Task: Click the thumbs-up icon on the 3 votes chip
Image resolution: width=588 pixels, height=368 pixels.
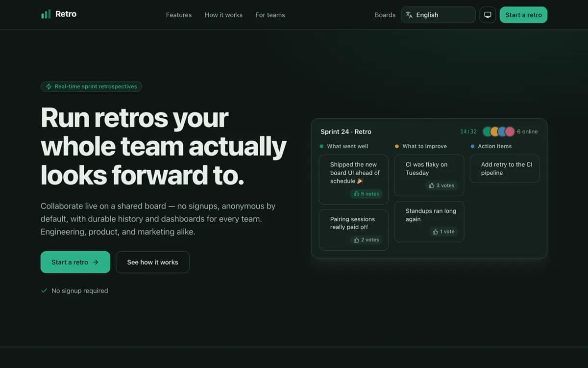Action: [432, 185]
